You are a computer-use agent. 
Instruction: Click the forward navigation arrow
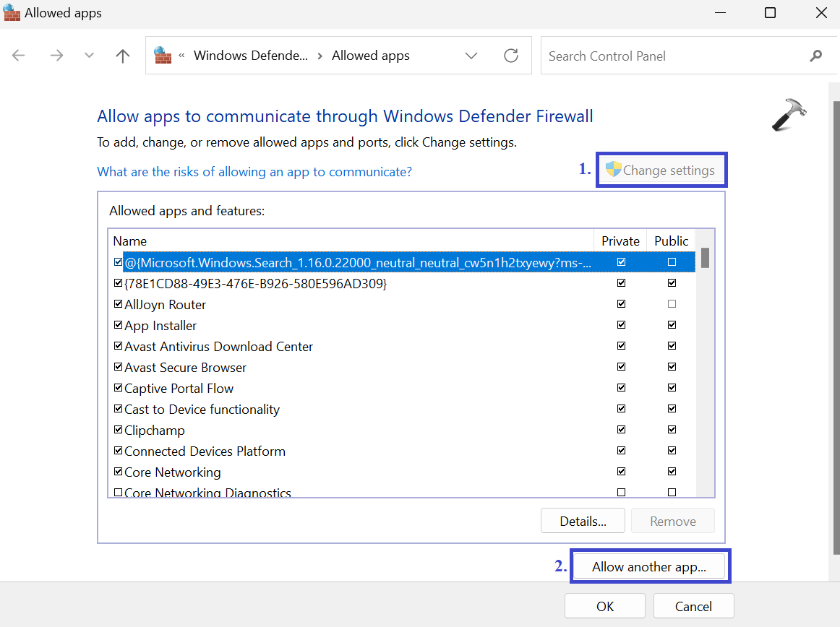[56, 56]
